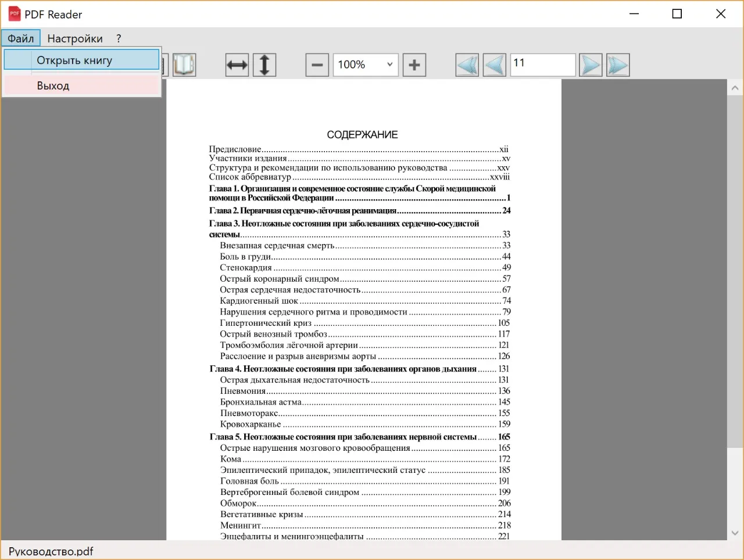Image resolution: width=744 pixels, height=560 pixels.
Task: Open the ? help menu
Action: point(119,38)
